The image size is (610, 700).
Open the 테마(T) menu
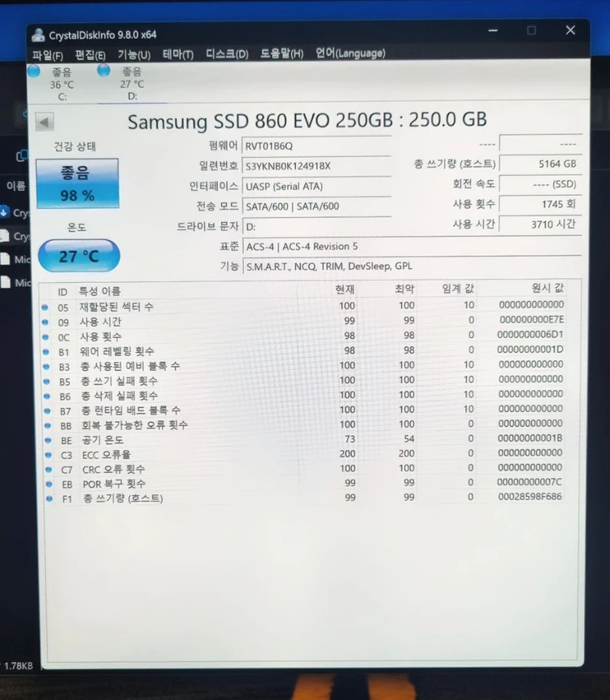tap(178, 54)
